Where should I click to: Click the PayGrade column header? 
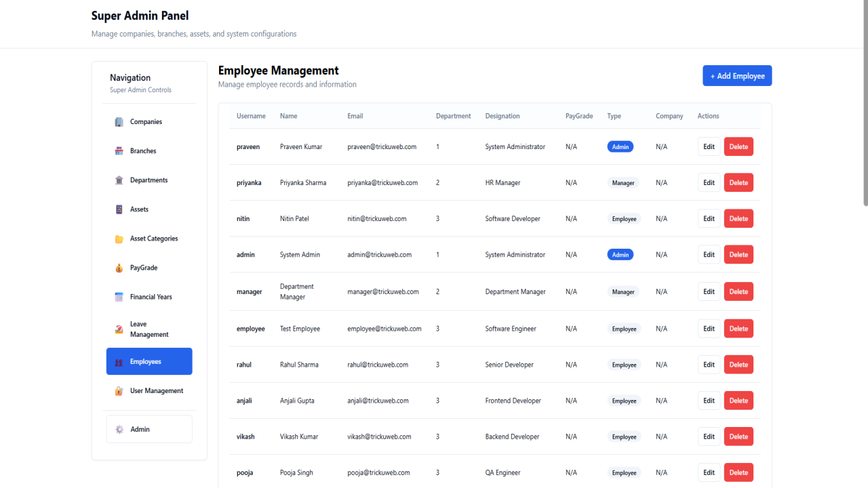point(579,116)
